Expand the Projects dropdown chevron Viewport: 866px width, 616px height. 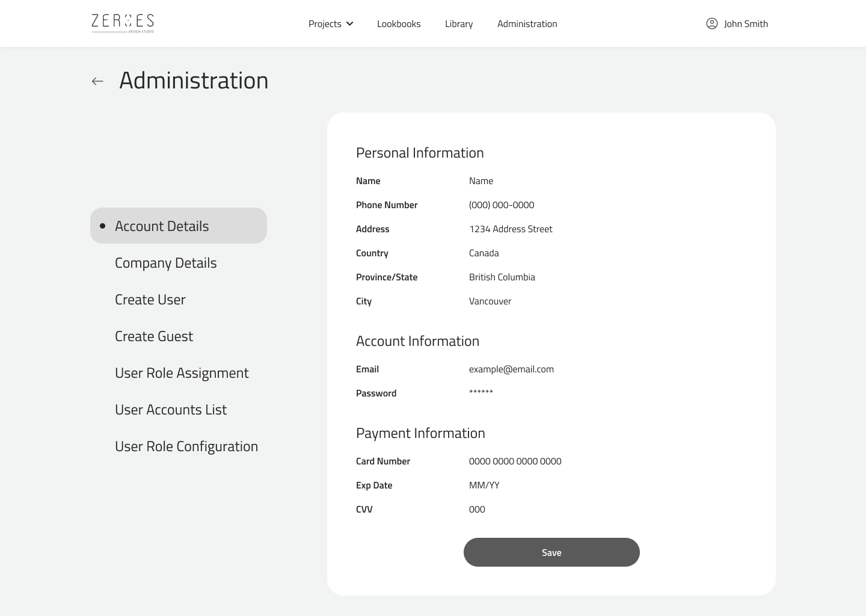click(350, 24)
